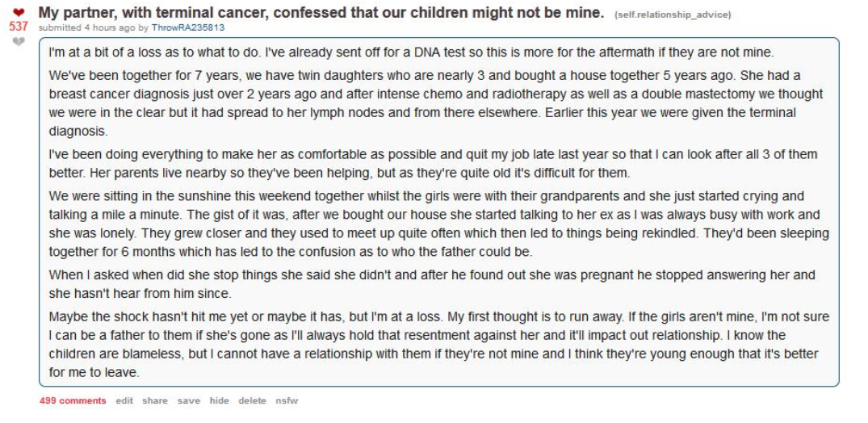Hide this post
Screen dimensions: 868x423
tap(219, 401)
